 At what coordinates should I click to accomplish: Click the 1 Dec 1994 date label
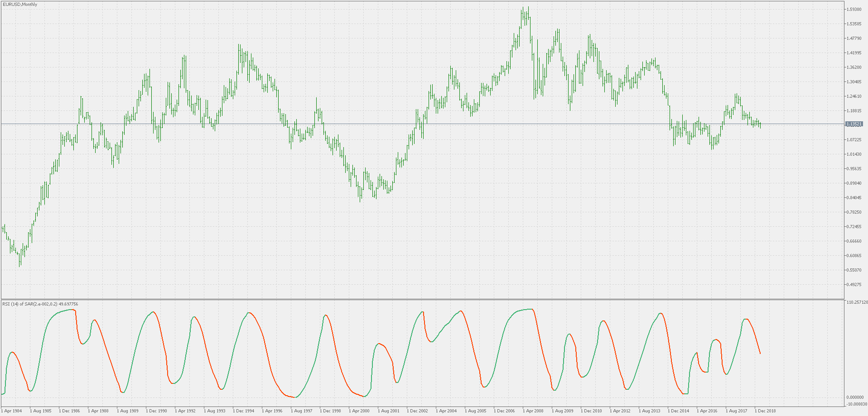245,411
